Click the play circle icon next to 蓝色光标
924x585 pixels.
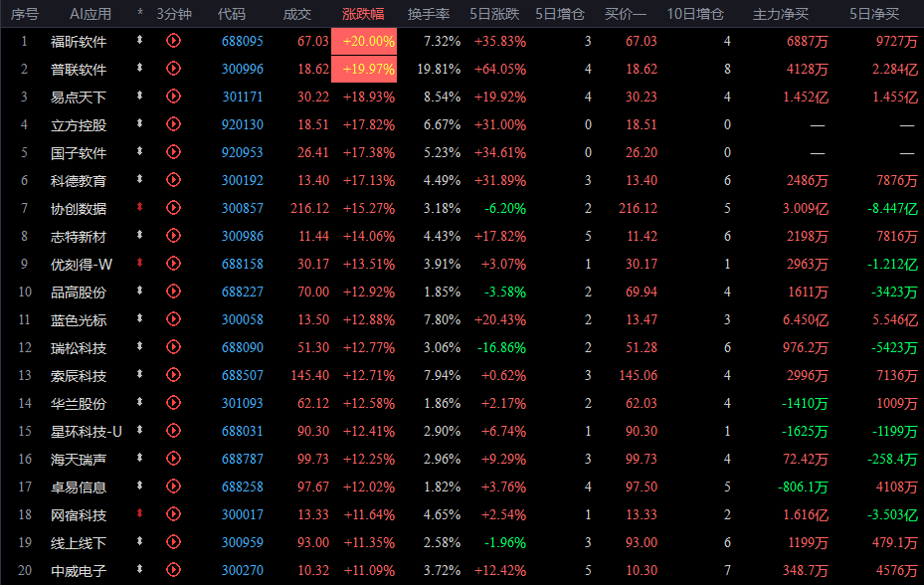[x=173, y=319]
